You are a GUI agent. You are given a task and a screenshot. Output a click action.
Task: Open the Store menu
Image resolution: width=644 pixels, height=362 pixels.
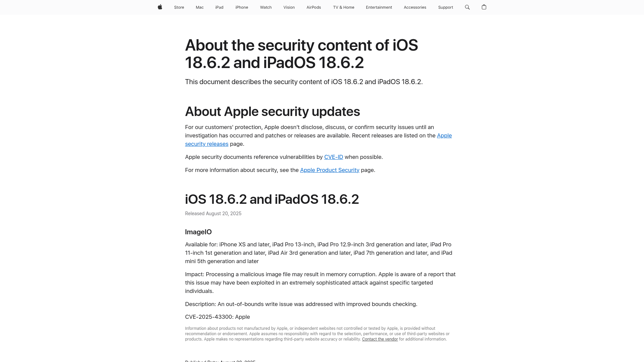pyautogui.click(x=179, y=7)
